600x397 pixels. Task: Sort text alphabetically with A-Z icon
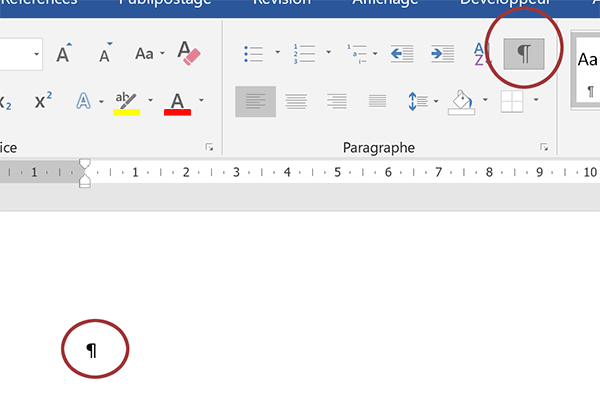(480, 54)
